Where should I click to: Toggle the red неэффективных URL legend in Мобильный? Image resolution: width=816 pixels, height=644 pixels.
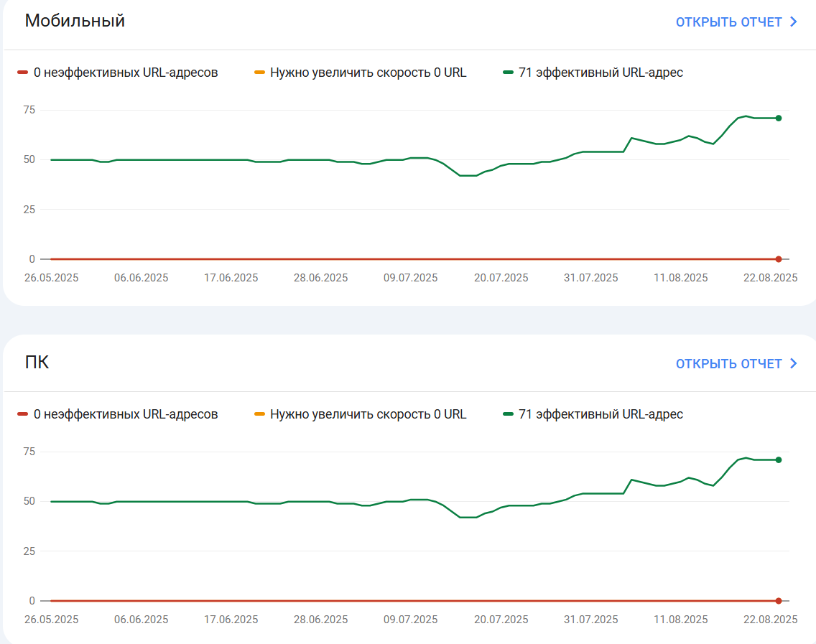coord(118,73)
